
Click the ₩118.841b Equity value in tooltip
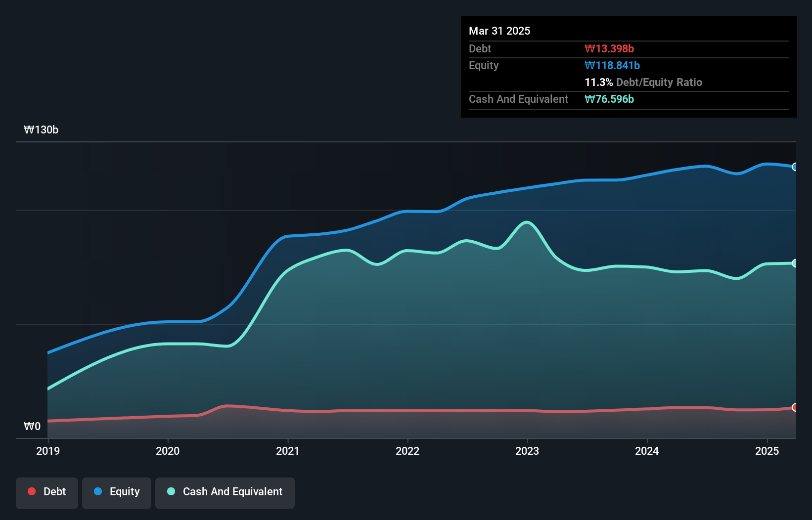[612, 65]
